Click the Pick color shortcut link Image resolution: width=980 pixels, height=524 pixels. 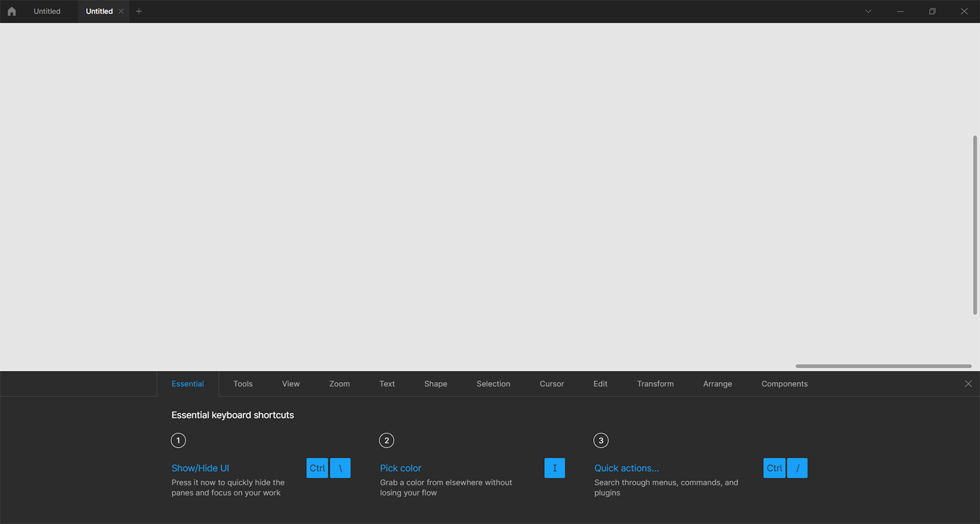[400, 468]
